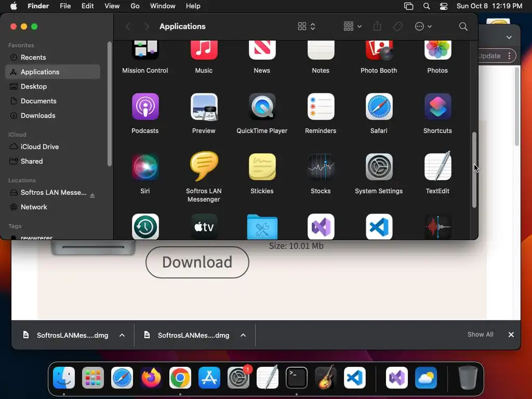Open the Trash in the Dock
This screenshot has width=532, height=399.
pyautogui.click(x=468, y=377)
